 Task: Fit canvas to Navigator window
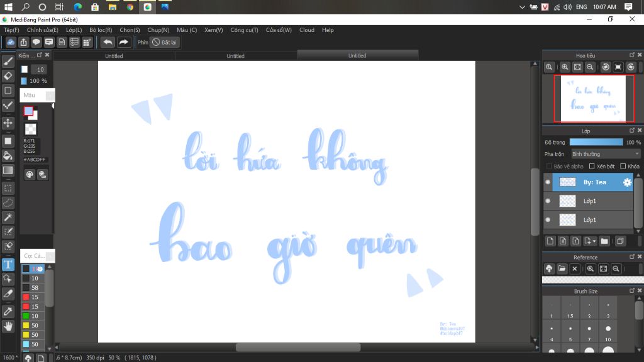click(x=577, y=67)
